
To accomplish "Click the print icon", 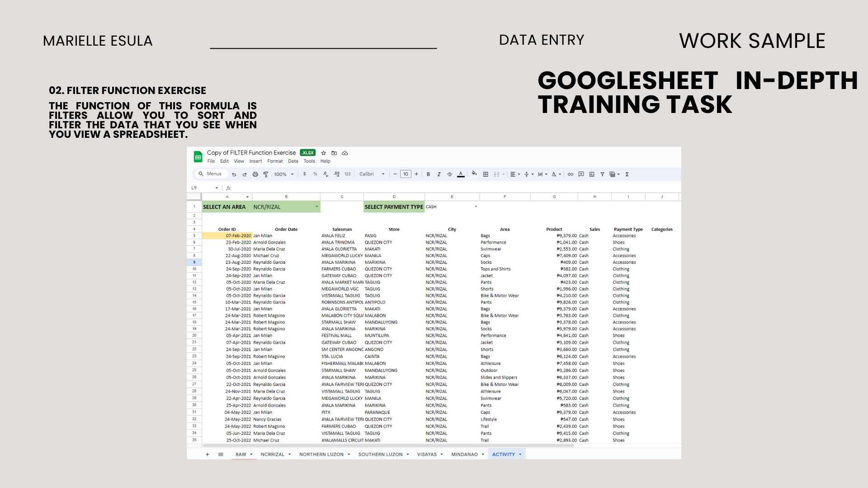I will [x=255, y=174].
